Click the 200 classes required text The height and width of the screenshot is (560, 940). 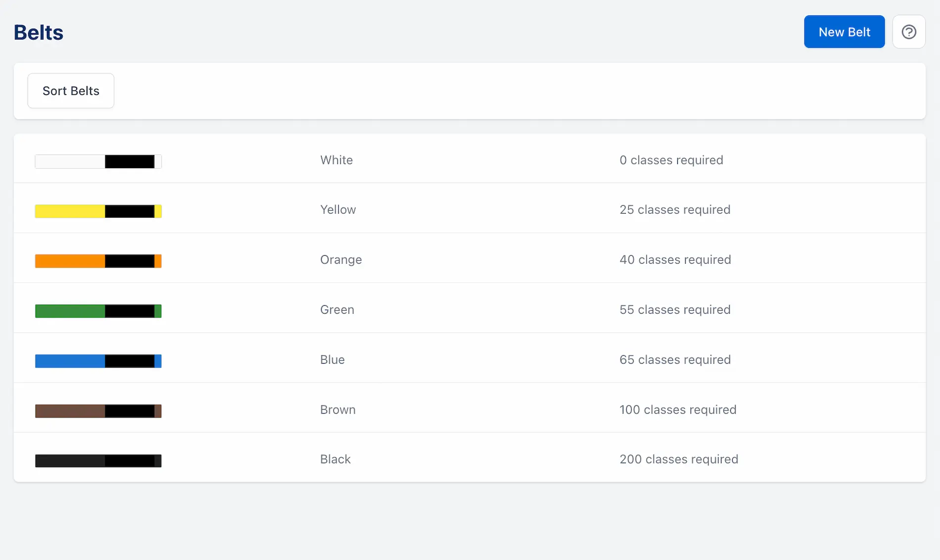pyautogui.click(x=679, y=459)
